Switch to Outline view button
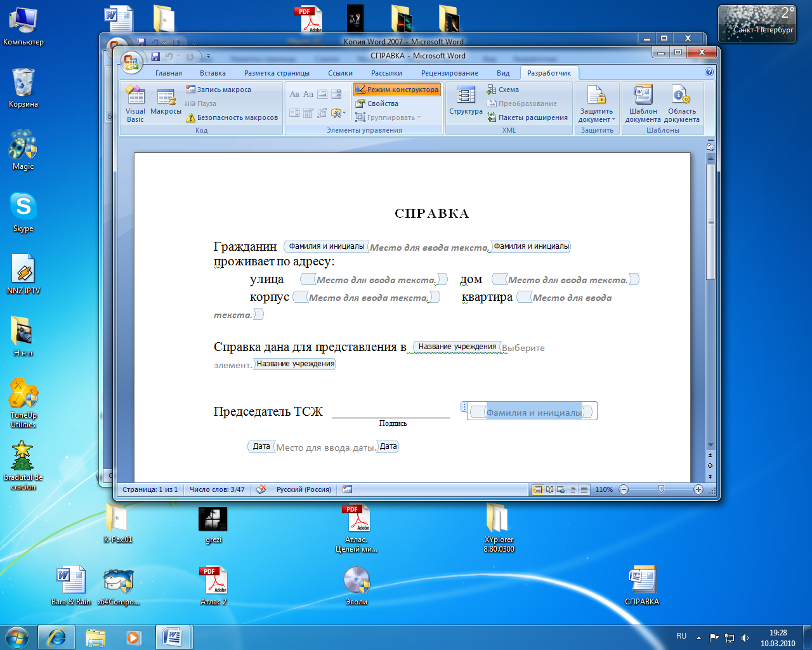This screenshot has width=812, height=650. (x=572, y=489)
